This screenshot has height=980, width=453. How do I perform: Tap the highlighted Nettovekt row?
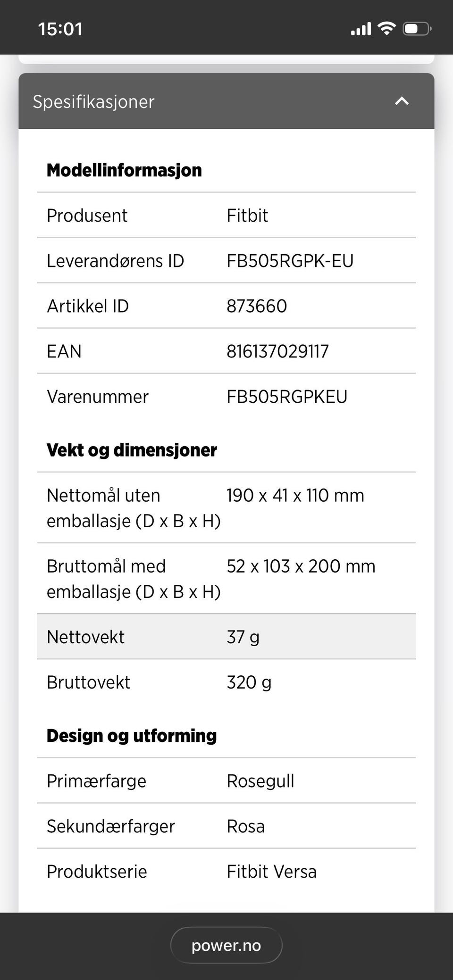(x=226, y=637)
